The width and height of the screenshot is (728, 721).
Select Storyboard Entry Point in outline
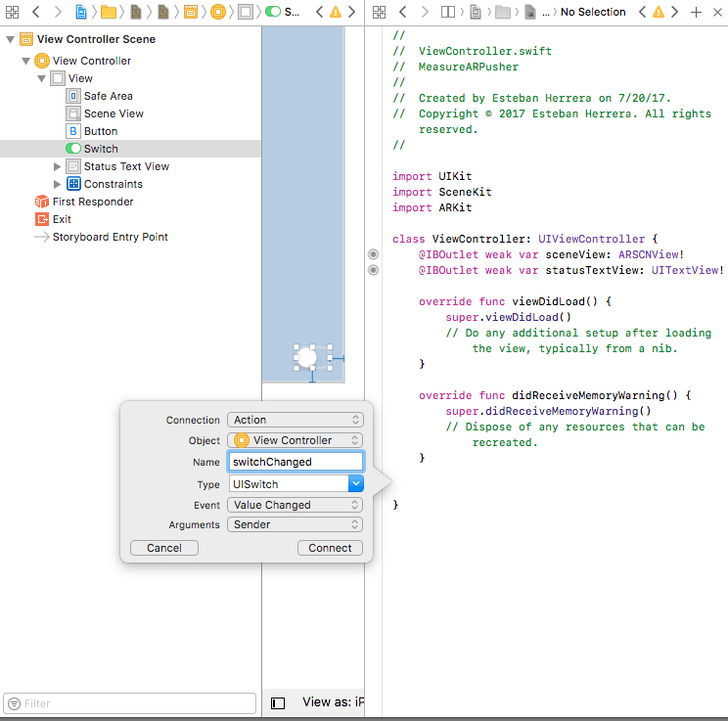[x=110, y=237]
